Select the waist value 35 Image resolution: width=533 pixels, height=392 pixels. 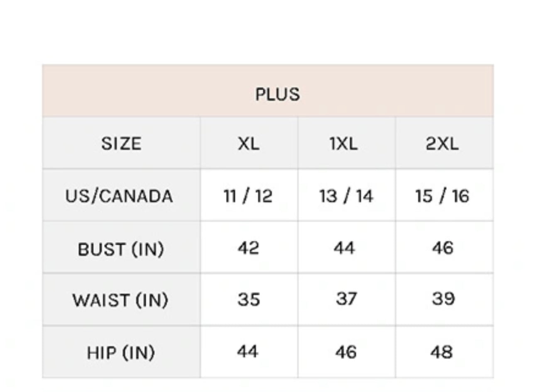click(248, 299)
